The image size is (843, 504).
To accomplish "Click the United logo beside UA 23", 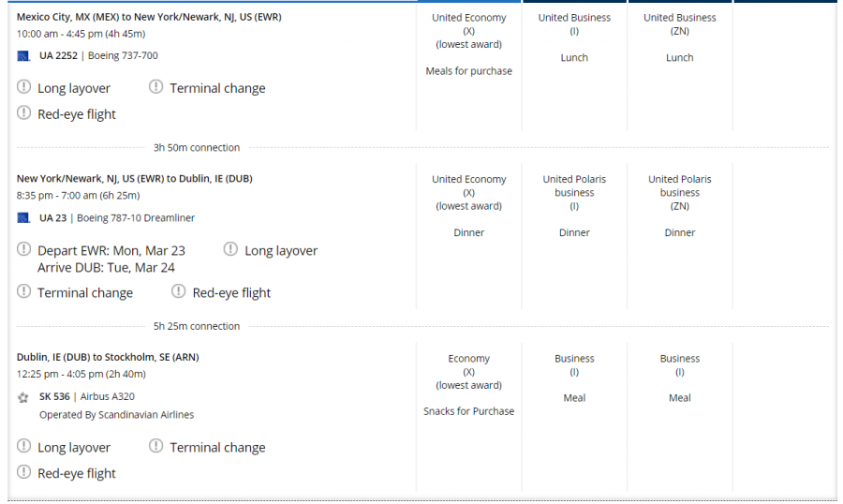I will (x=23, y=218).
